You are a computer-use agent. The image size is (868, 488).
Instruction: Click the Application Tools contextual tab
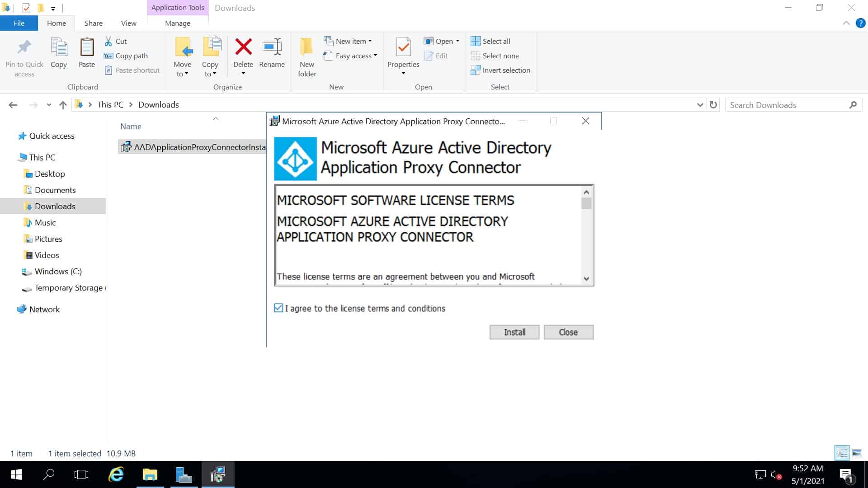click(x=178, y=8)
